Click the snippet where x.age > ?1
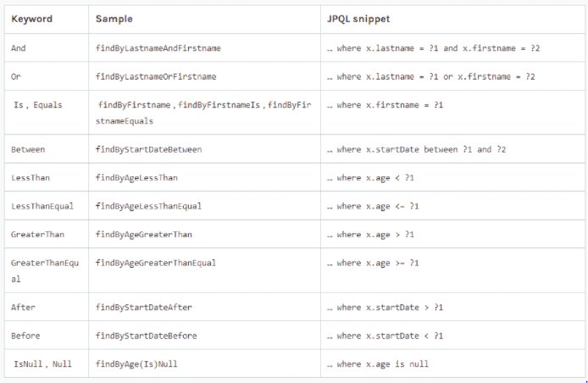588x383 pixels. click(370, 235)
